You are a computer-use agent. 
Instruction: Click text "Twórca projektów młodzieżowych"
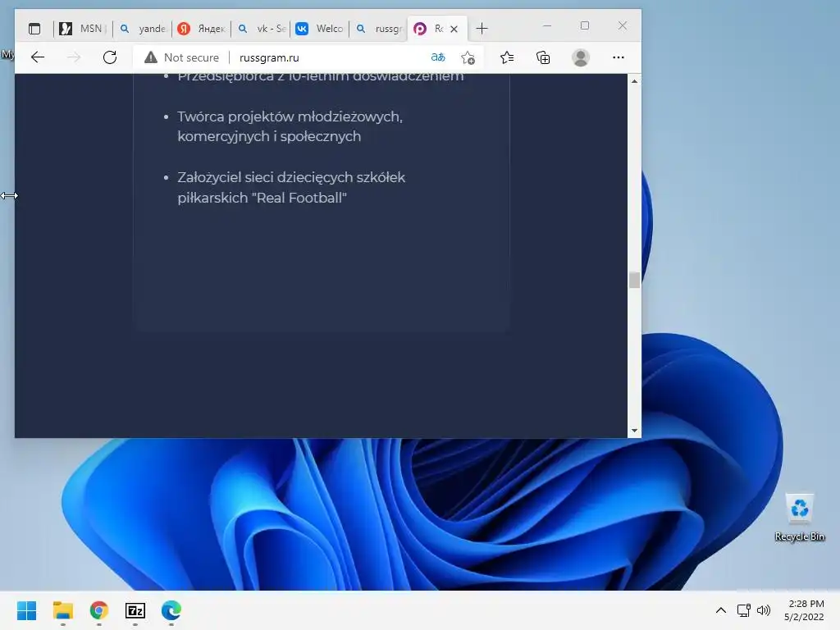pos(290,116)
